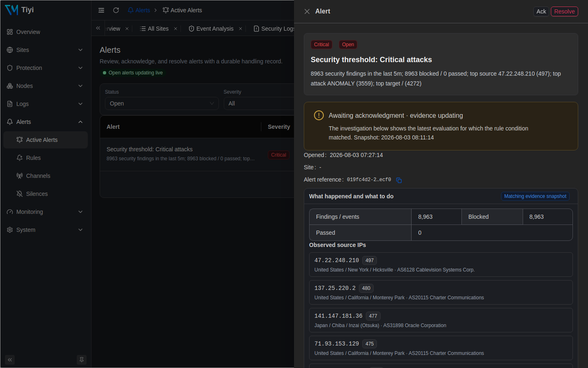Click the Alerts bell icon in sidebar
Screen dimensions: 588x368
(x=10, y=122)
